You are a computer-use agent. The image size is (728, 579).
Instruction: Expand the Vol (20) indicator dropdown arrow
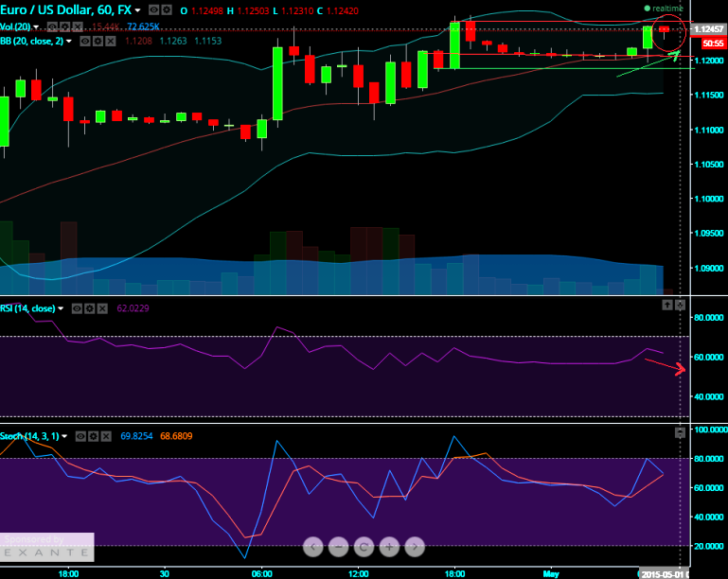(36, 26)
